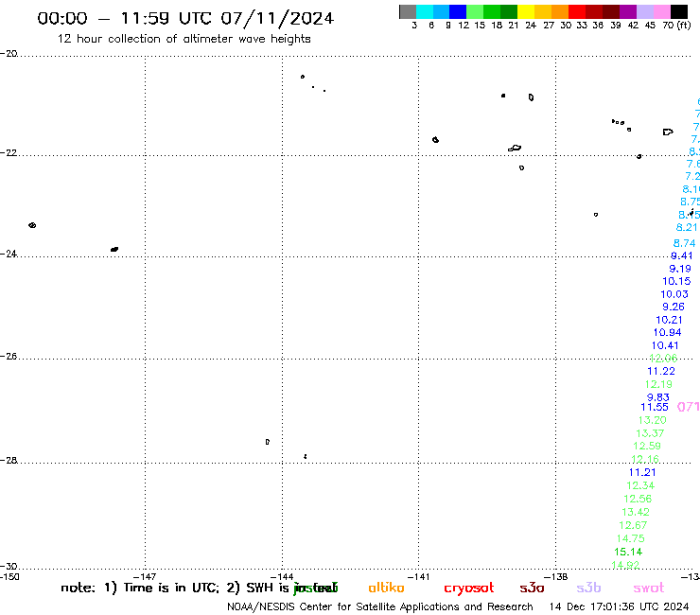Click the wave height value 12.34
Viewport: 700px width, 615px height.
[640, 485]
